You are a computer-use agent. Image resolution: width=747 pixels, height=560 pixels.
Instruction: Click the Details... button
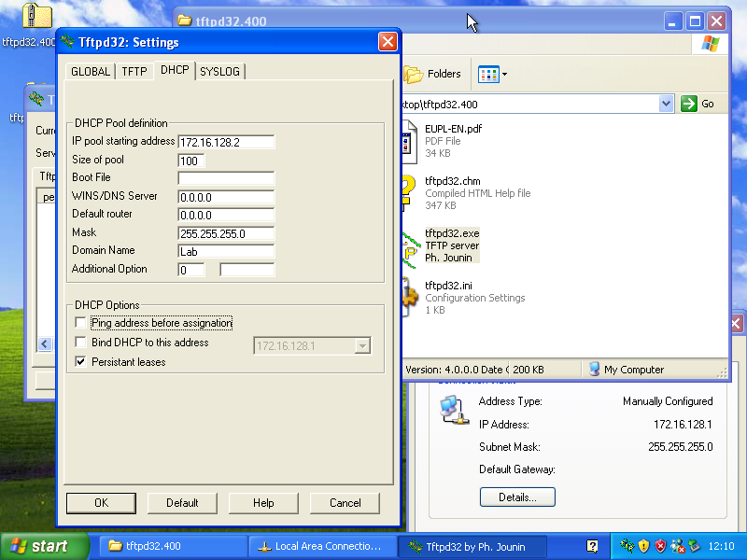(517, 497)
